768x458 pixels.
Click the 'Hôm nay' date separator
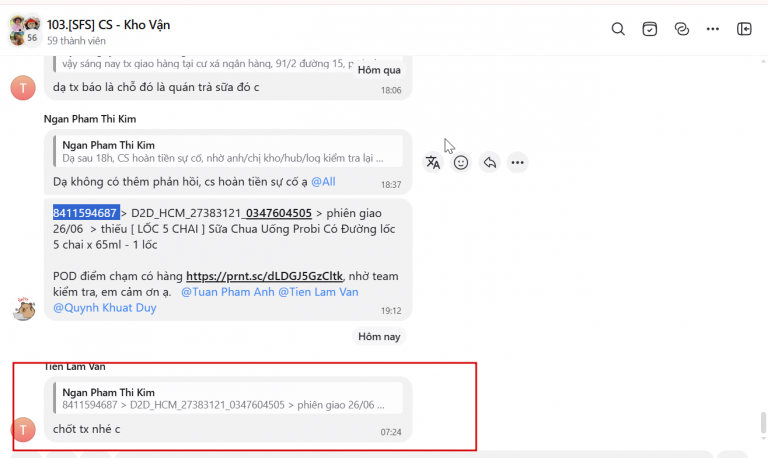tap(379, 337)
